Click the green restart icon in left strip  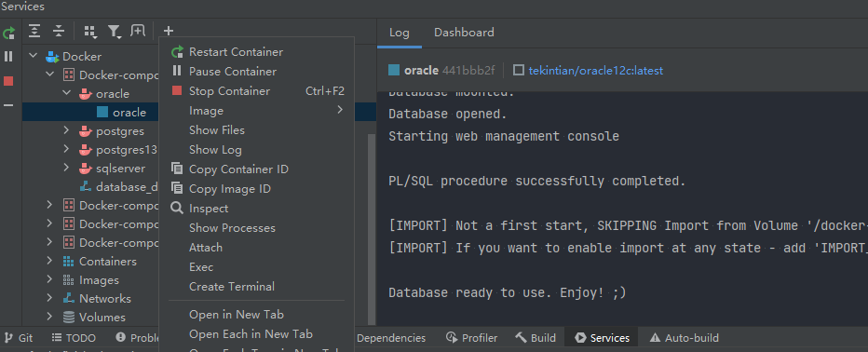pyautogui.click(x=8, y=34)
